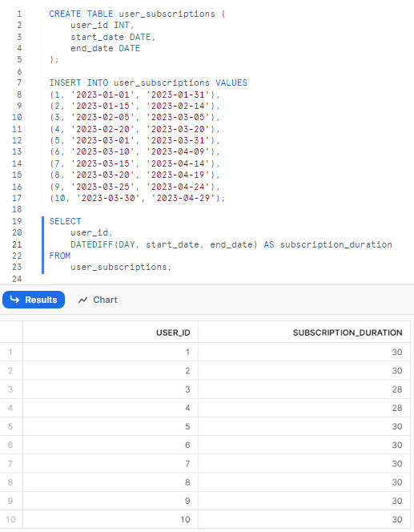This screenshot has height=532, width=414.
Task: Click user_id on line 20
Action: tap(89, 232)
